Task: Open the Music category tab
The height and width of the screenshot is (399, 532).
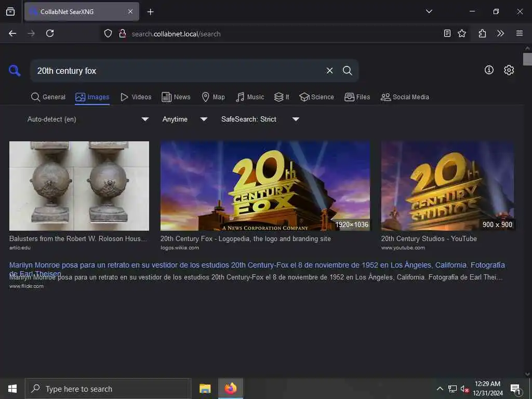Action: point(250,97)
